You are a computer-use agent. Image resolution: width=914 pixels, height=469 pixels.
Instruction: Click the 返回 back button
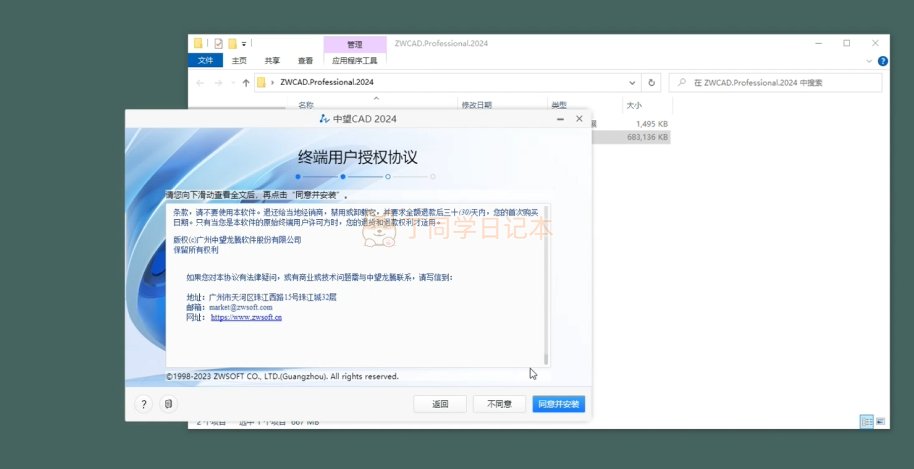440,404
